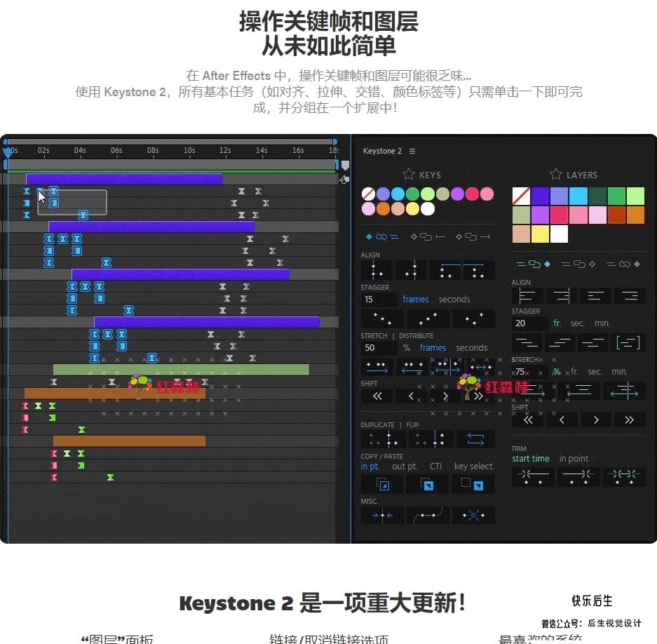Image resolution: width=657 pixels, height=644 pixels.
Task: Click the first Misc icon with inward arrows
Action: pos(382,515)
